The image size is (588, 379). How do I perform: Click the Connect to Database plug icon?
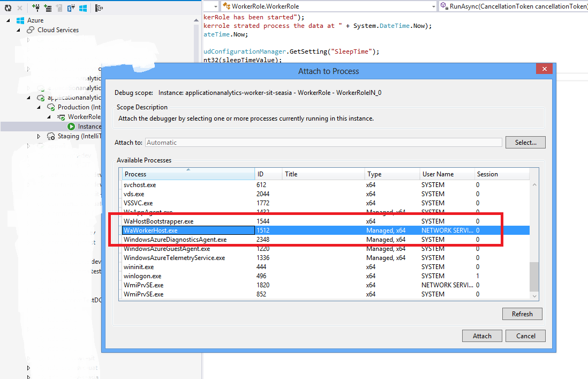point(36,8)
